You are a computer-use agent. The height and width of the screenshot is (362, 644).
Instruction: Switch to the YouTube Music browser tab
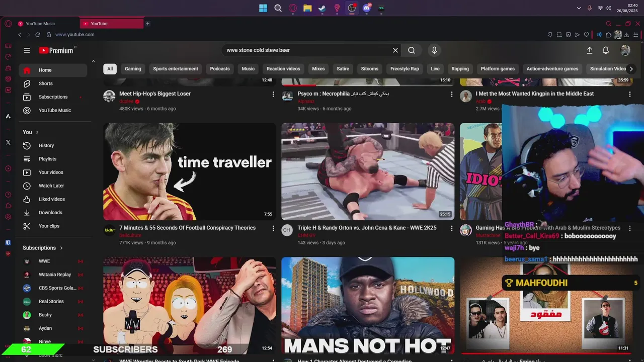pos(46,24)
